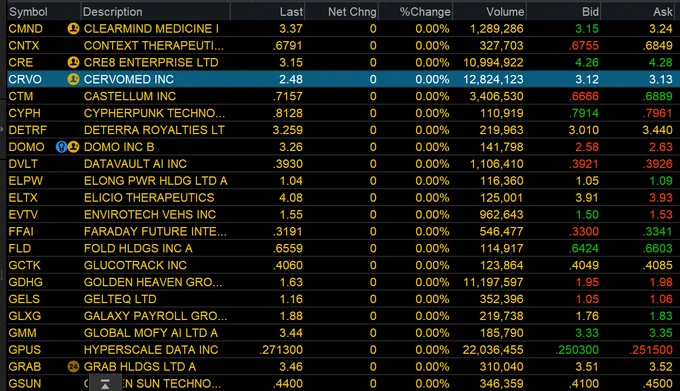The width and height of the screenshot is (680, 391).
Task: Select the DOMO symbol
Action: (26, 147)
